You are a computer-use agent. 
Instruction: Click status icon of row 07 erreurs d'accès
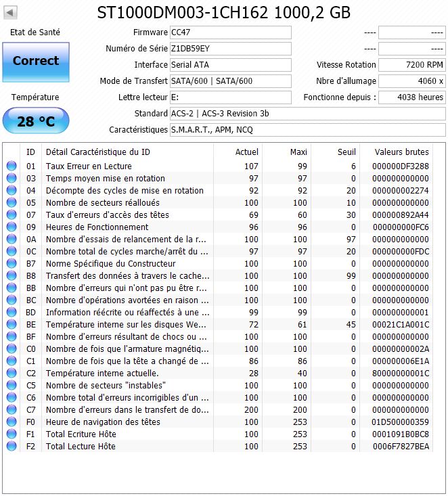pyautogui.click(x=12, y=215)
